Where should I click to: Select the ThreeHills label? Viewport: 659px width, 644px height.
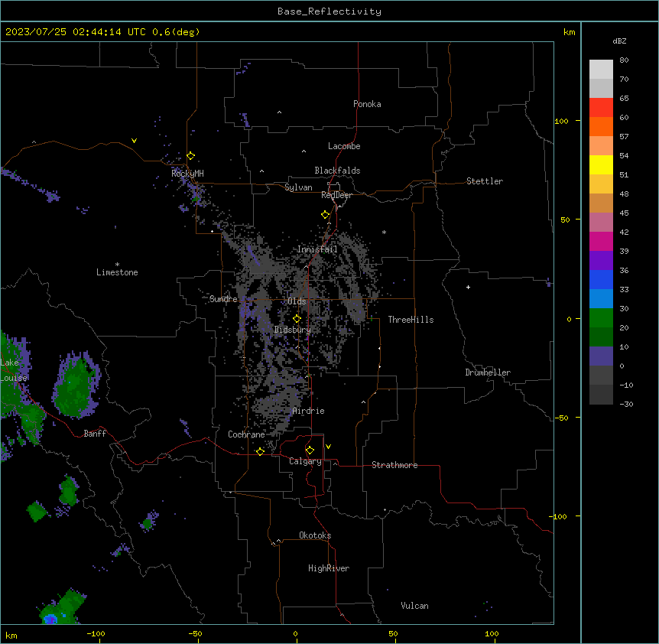coord(411,320)
